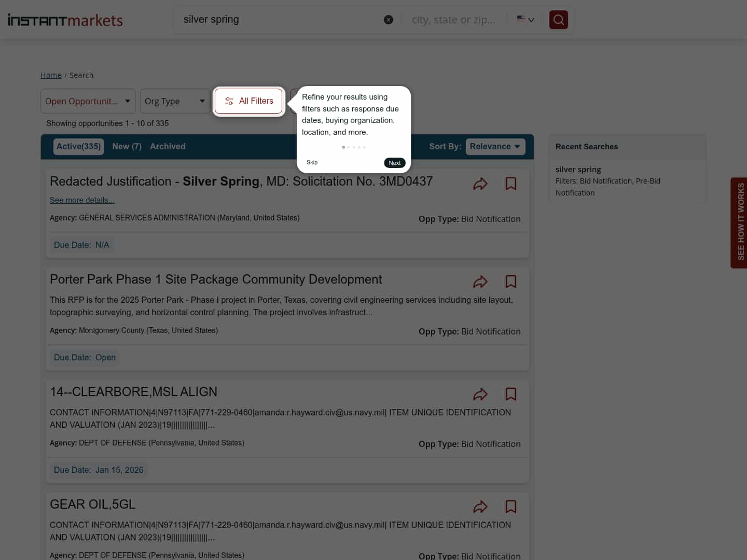
Task: Click the city, state or zip field
Action: coord(453,20)
